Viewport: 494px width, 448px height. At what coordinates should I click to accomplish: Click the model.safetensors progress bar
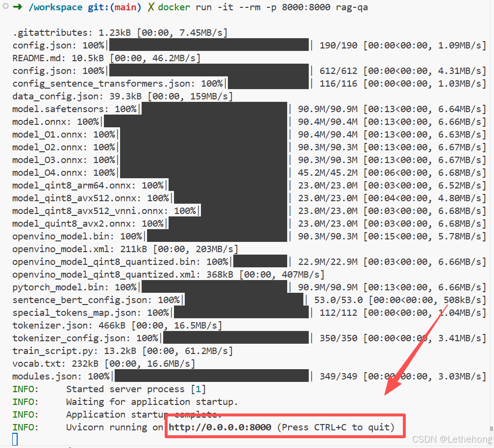tap(215, 109)
